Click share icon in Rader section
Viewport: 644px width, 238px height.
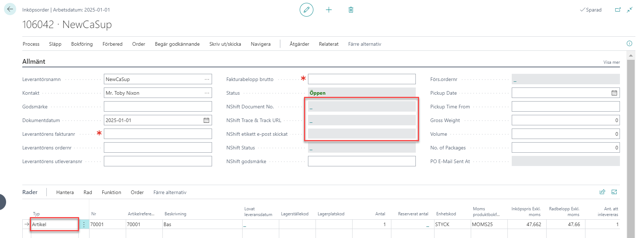pos(602,192)
